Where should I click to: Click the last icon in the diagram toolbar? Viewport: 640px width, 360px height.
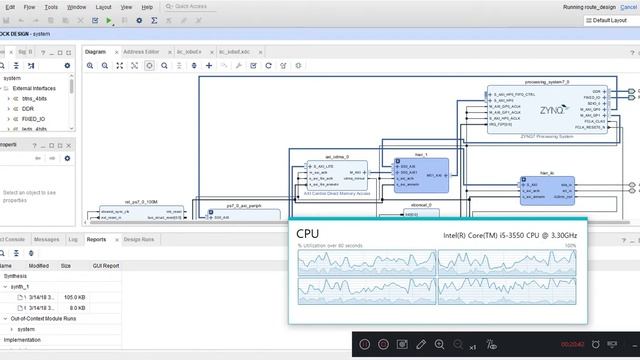click(x=298, y=66)
